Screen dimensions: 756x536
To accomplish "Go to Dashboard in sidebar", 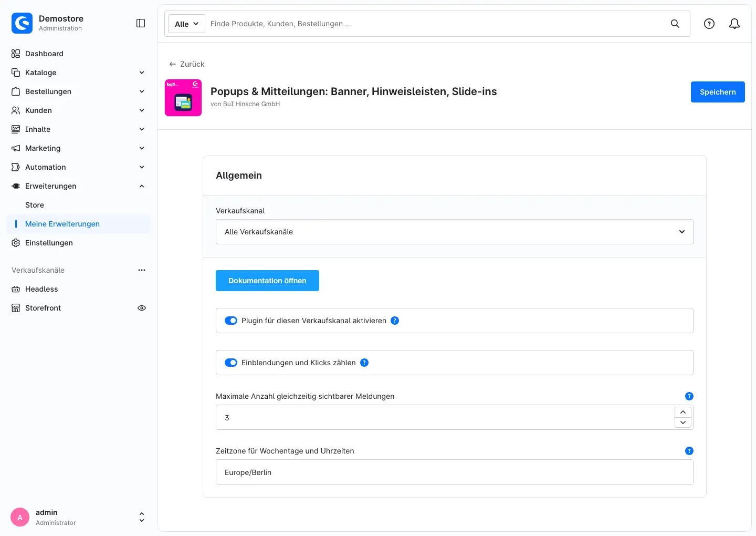I will [x=79, y=54].
